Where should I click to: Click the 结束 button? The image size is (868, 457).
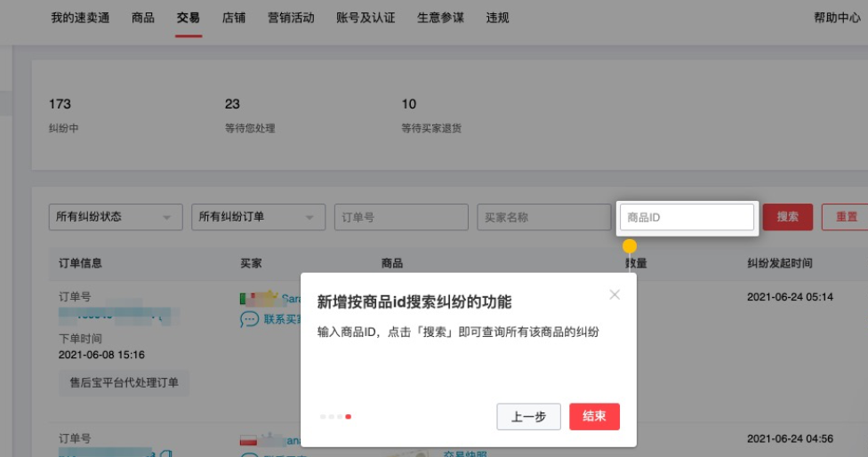pos(595,417)
